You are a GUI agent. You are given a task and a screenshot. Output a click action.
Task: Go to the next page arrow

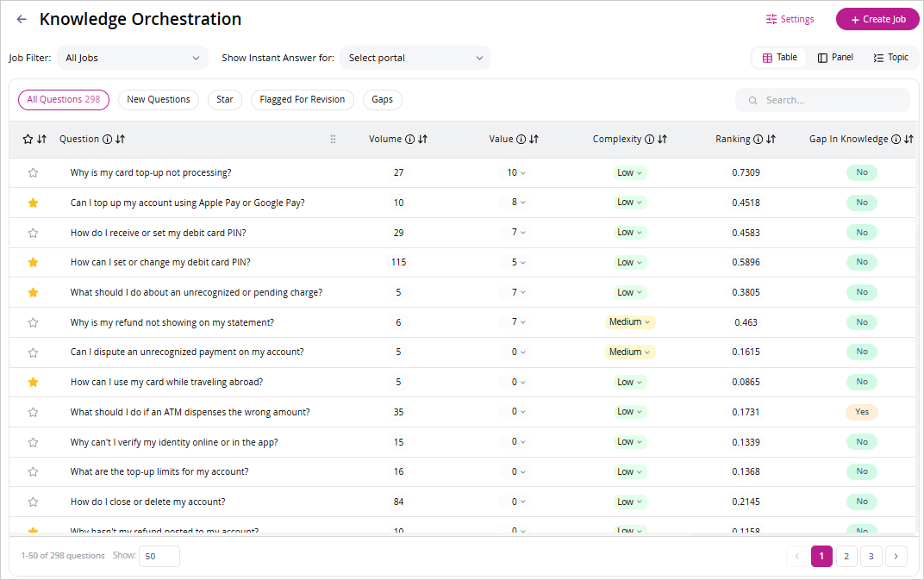pos(896,557)
